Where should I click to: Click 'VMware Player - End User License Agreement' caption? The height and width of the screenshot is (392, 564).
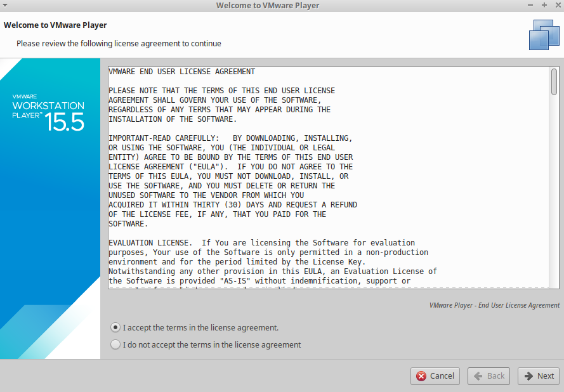(x=495, y=305)
